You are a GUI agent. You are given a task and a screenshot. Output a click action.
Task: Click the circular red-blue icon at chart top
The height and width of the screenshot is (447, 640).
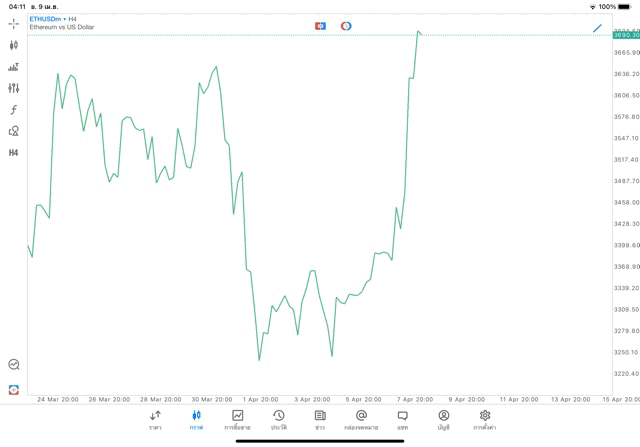(x=346, y=26)
